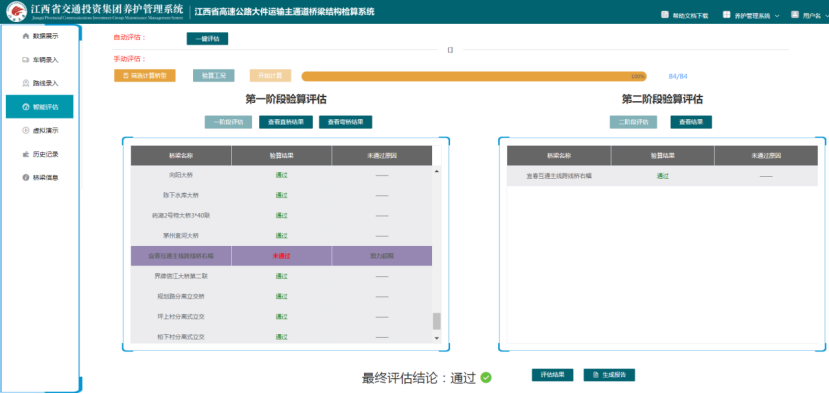The width and height of the screenshot is (829, 394).
Task: Select the 坪上村分离式立交 row name
Action: [181, 316]
